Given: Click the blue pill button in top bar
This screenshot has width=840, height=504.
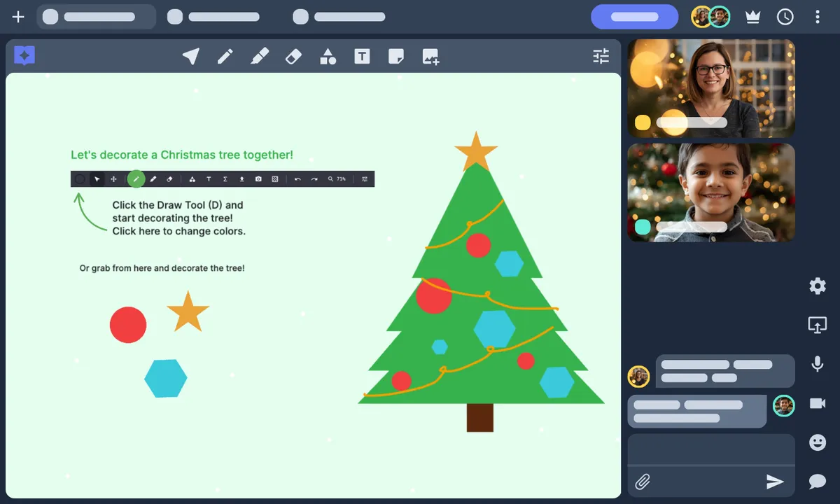Looking at the screenshot, I should tap(634, 17).
